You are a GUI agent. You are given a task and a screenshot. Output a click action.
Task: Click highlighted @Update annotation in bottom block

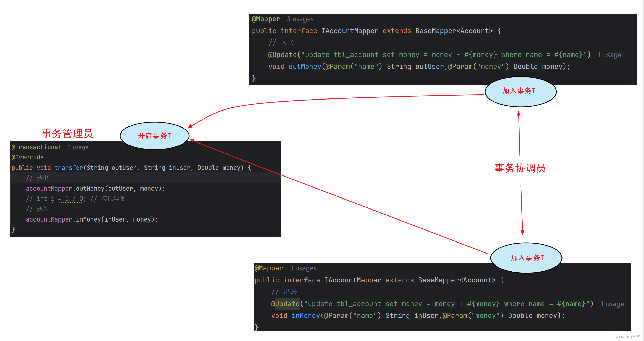point(285,304)
